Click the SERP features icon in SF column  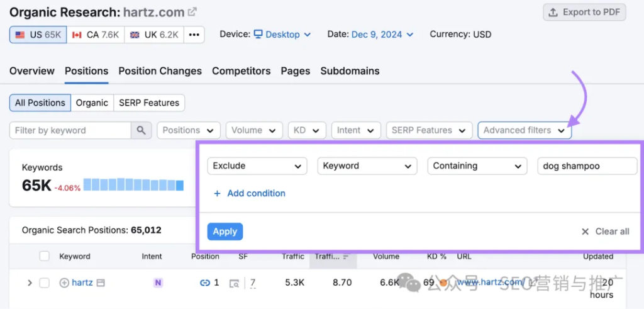tap(234, 283)
